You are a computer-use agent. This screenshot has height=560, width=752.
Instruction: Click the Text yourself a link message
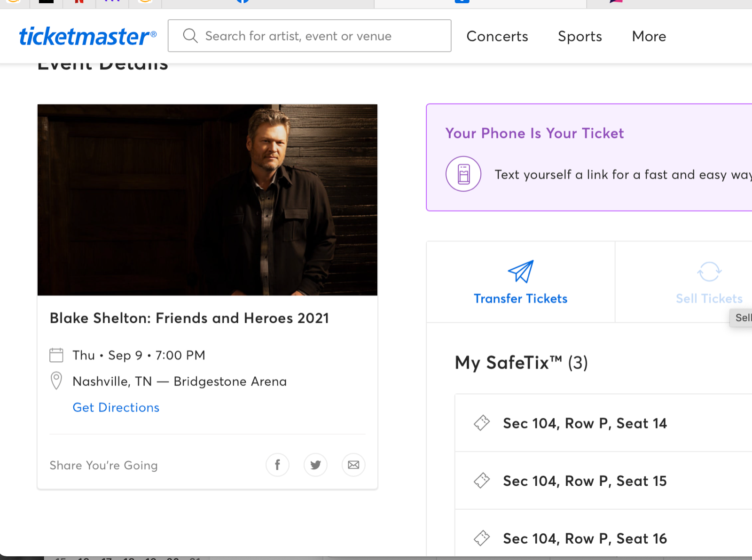[623, 175]
